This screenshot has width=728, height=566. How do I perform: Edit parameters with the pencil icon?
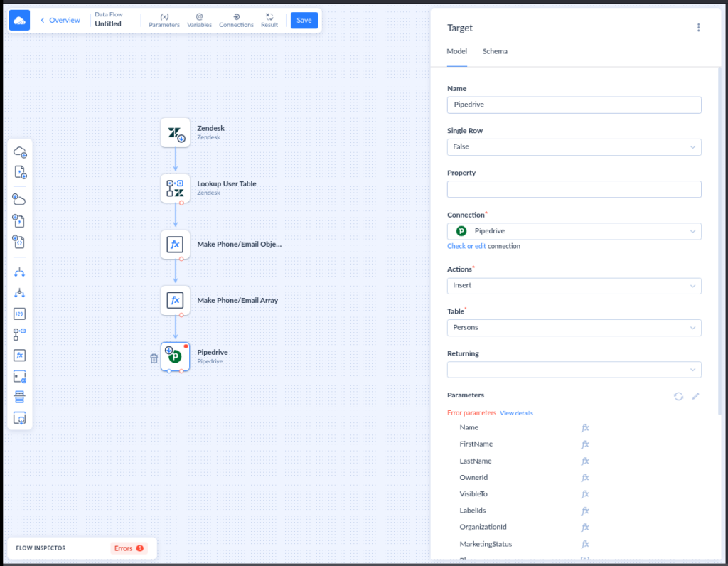695,396
